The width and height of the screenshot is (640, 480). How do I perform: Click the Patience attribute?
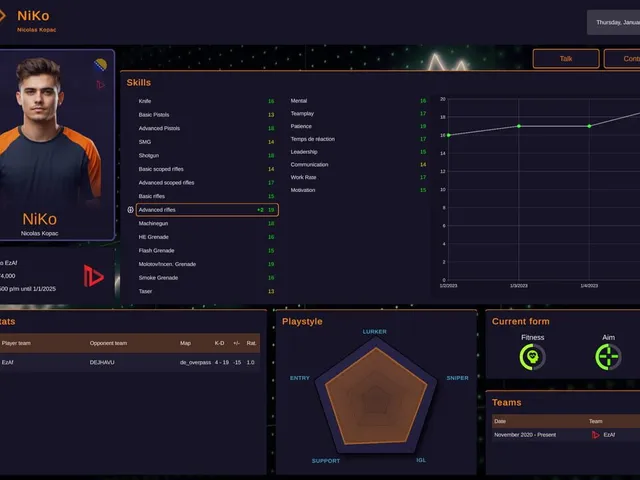pyautogui.click(x=358, y=126)
